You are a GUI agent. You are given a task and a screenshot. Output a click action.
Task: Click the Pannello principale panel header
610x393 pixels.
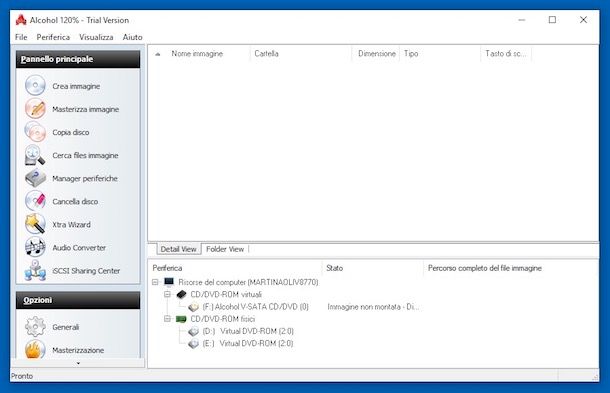(x=78, y=59)
